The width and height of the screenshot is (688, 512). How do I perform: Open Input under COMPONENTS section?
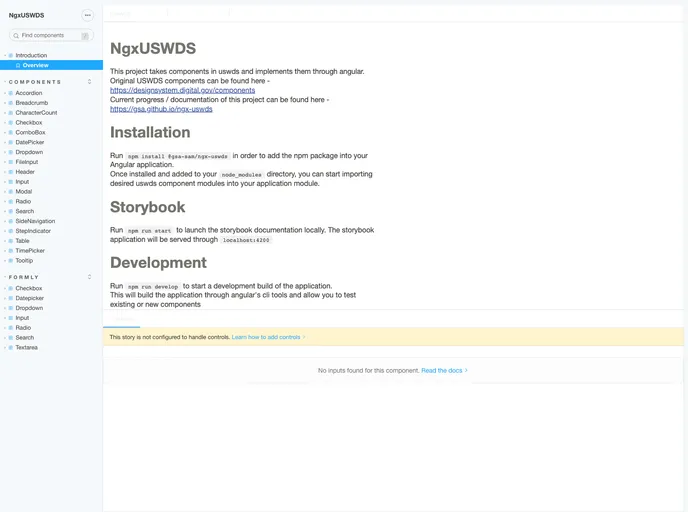click(22, 182)
